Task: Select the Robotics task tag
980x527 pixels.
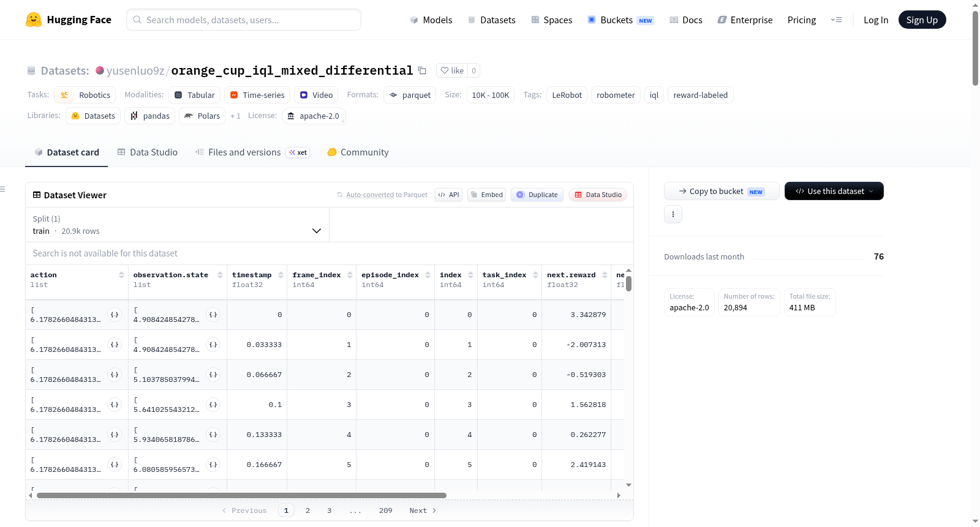Action: 85,95
